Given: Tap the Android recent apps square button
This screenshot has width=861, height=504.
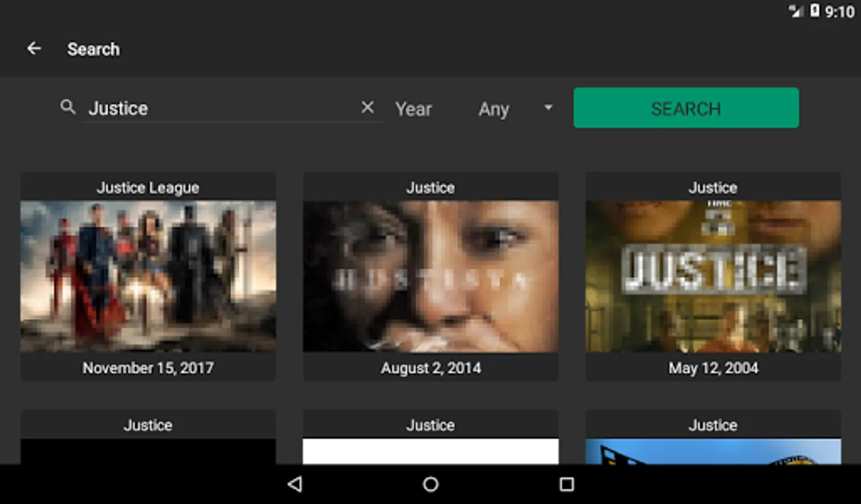Looking at the screenshot, I should (567, 484).
